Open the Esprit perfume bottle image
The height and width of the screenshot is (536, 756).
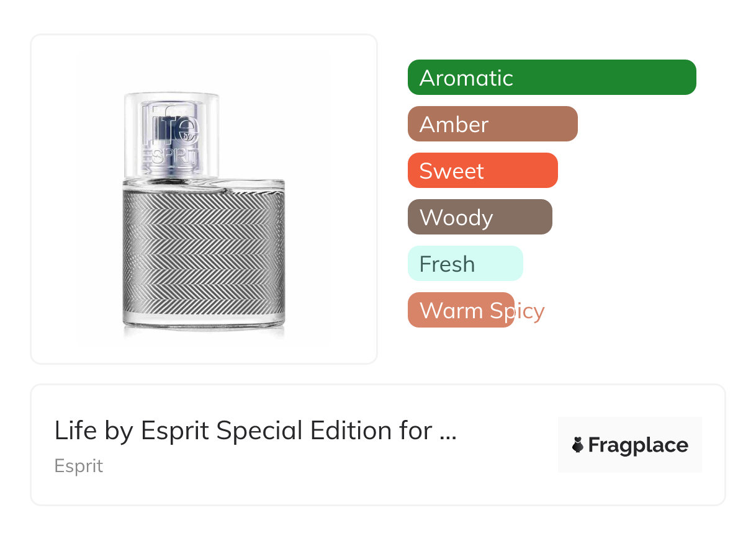pos(204,199)
